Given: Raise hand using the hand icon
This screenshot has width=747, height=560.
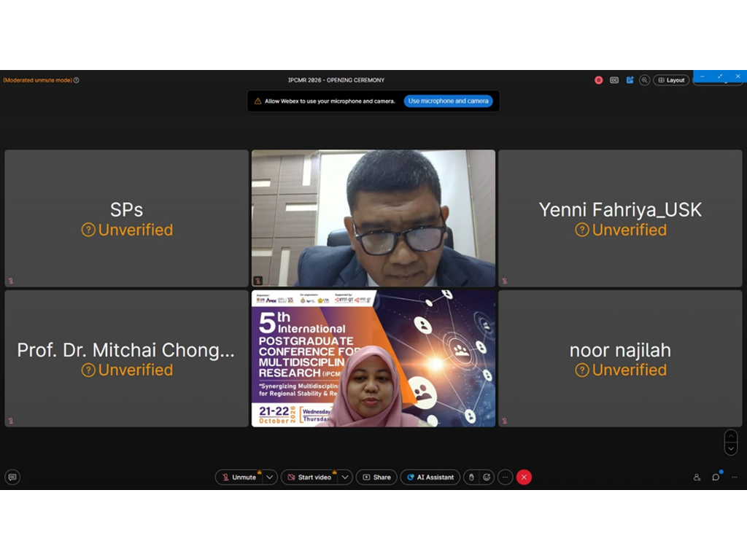Looking at the screenshot, I should tap(471, 477).
